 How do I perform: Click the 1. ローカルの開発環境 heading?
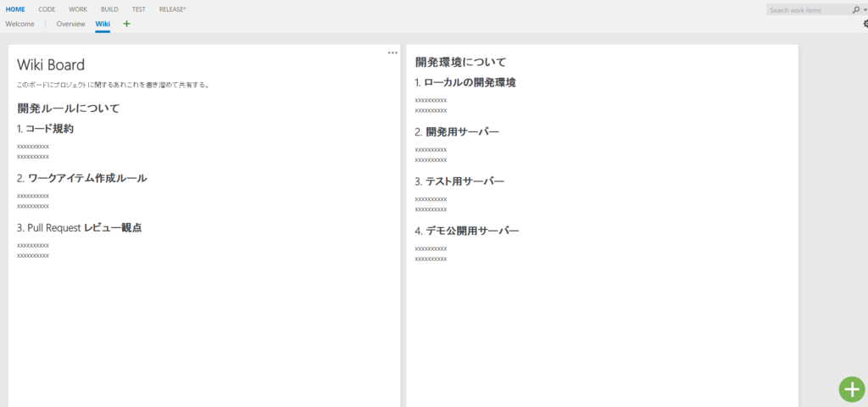[x=465, y=82]
